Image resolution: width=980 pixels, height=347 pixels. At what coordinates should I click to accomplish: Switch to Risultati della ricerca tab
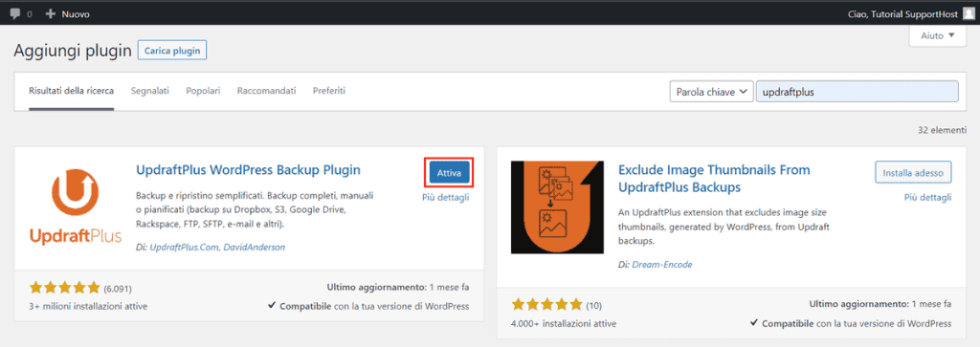click(71, 91)
